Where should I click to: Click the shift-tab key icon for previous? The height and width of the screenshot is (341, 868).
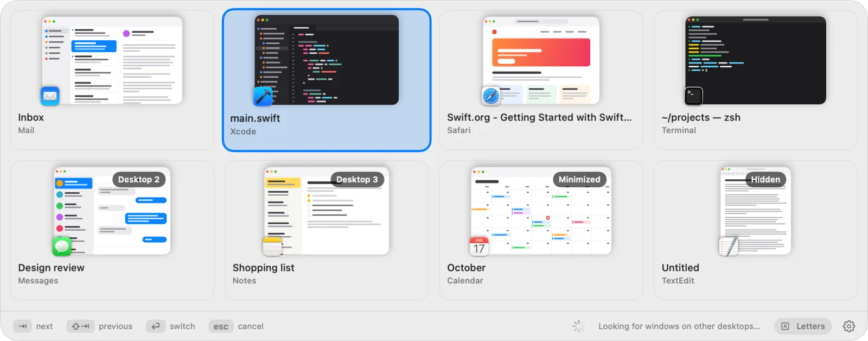(x=80, y=326)
